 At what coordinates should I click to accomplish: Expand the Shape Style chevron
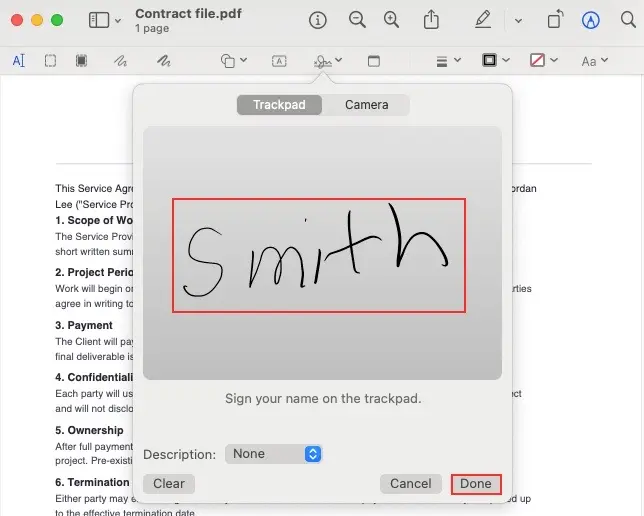(458, 60)
